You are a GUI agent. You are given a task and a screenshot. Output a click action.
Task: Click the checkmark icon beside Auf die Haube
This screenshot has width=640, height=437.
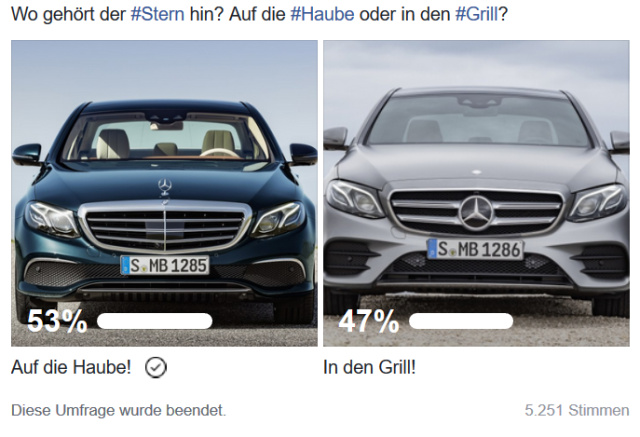click(156, 367)
